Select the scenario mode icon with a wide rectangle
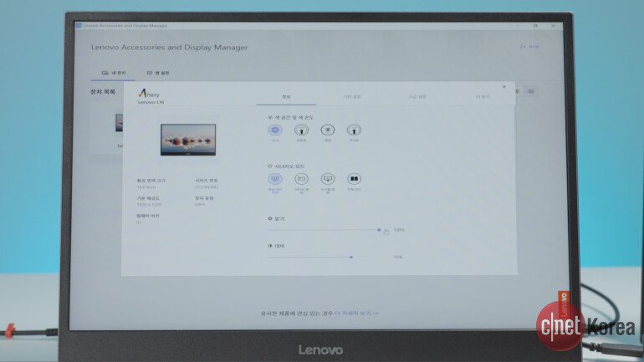This screenshot has height=362, width=644. click(x=301, y=179)
